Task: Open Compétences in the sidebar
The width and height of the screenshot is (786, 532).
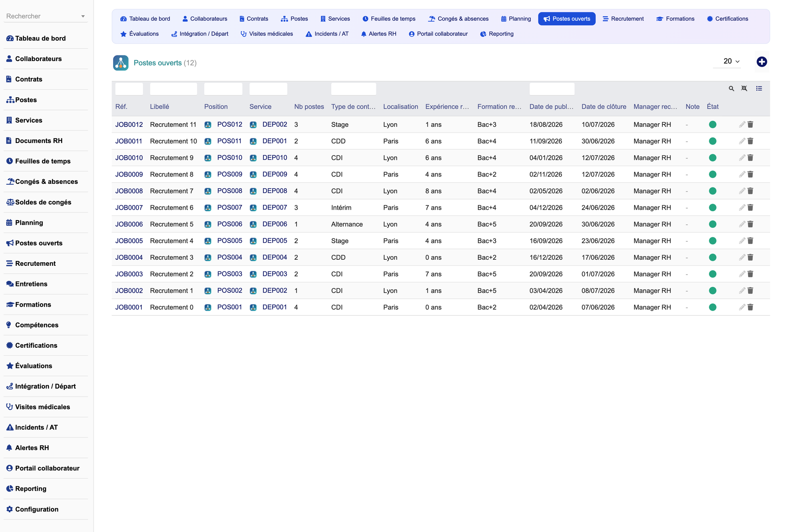Action: [46, 325]
